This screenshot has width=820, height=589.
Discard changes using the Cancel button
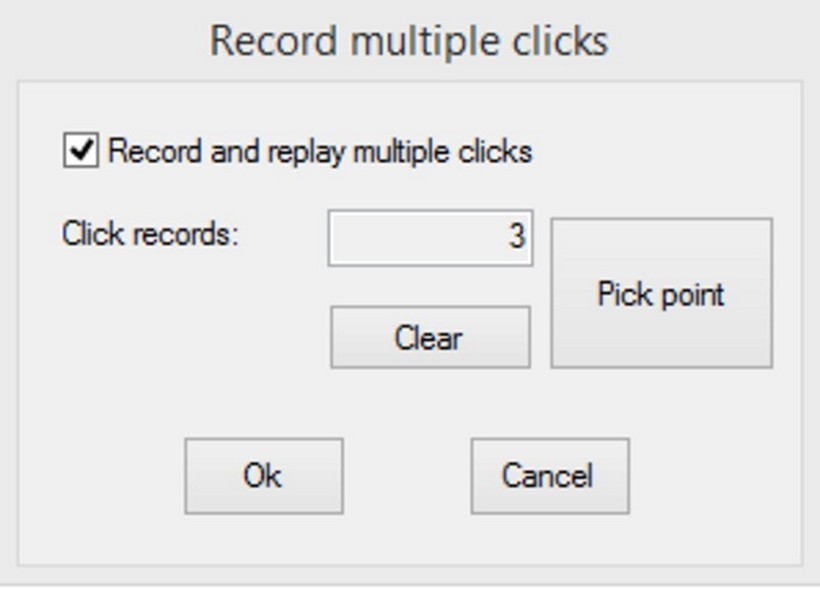point(550,476)
